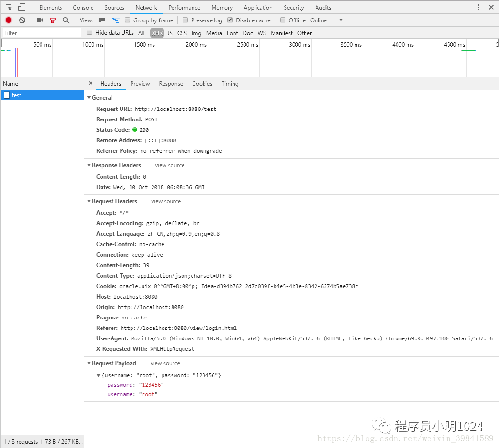
Task: Open the Memory tab
Action: coord(222,7)
